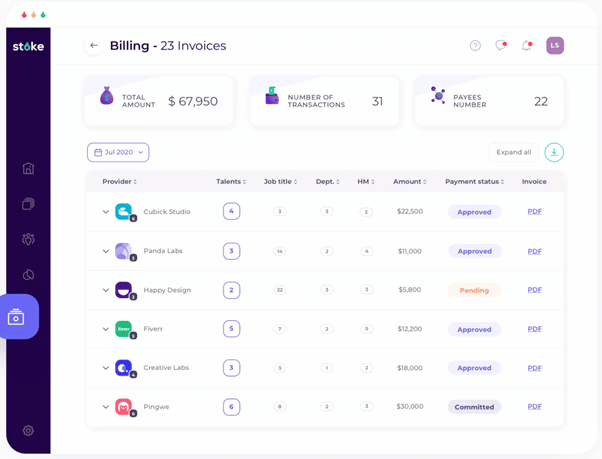Click the back arrow beside Billing
The image size is (602, 459).
pyautogui.click(x=94, y=46)
